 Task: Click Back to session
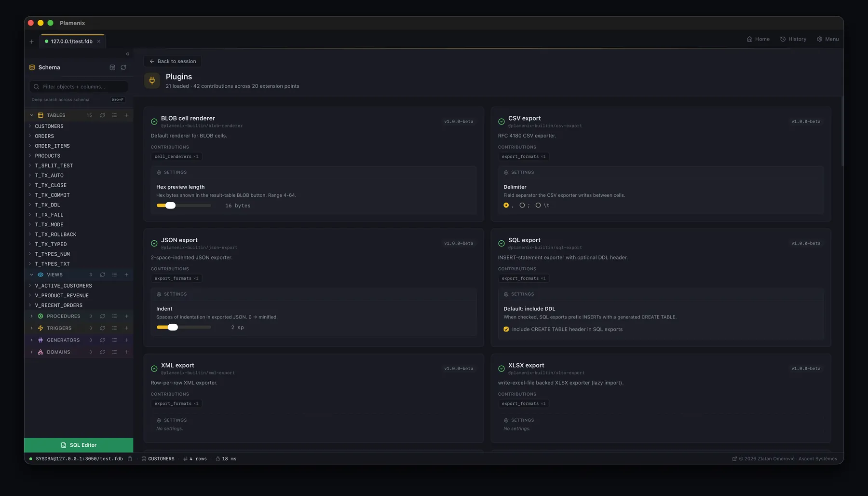click(x=173, y=61)
